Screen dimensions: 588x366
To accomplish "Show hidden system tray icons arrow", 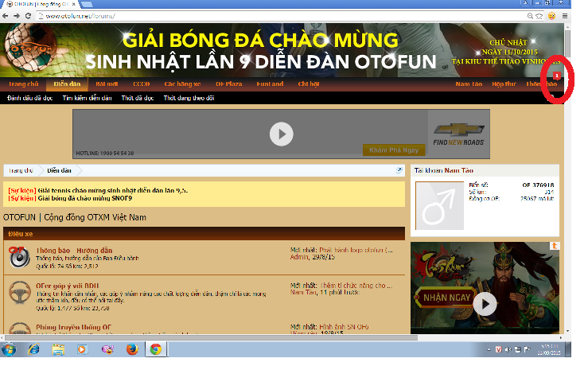I will coord(489,349).
